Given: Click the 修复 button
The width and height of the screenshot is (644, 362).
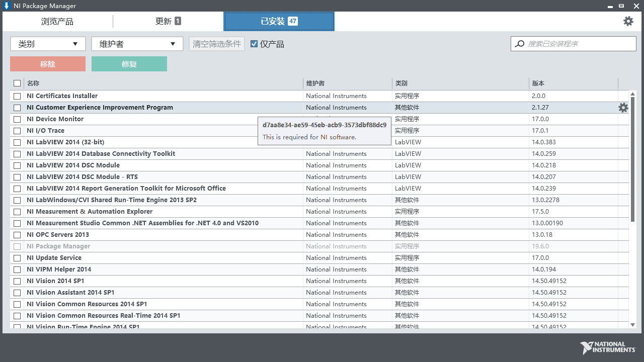Looking at the screenshot, I should (x=129, y=64).
